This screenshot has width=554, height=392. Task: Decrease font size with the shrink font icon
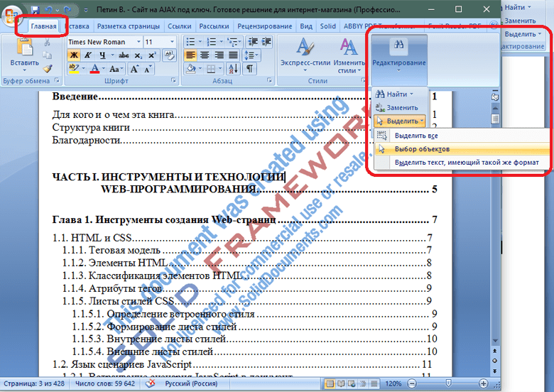click(148, 68)
